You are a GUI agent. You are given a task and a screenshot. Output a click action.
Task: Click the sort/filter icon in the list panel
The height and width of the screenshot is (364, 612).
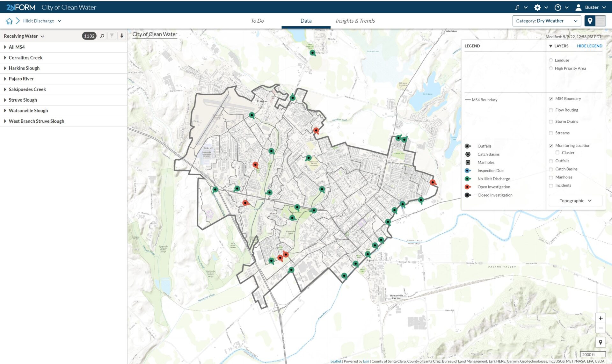(x=112, y=36)
